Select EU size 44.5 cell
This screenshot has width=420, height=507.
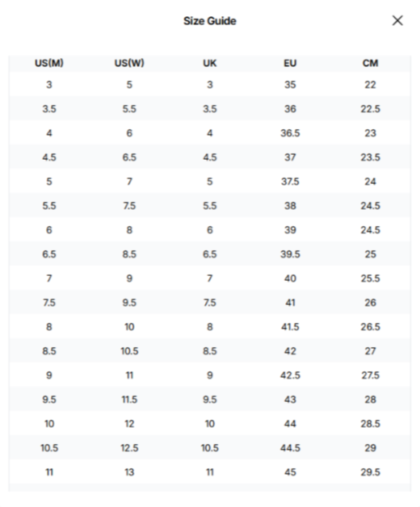pos(290,448)
